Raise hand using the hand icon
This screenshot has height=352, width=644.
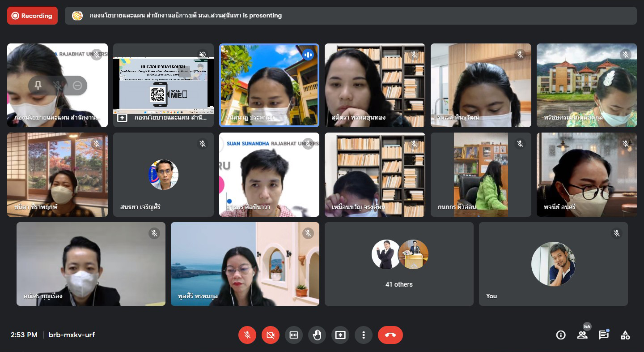(317, 335)
